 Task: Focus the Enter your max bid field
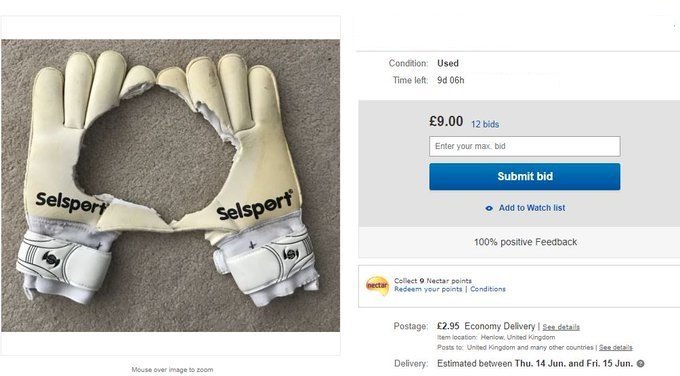click(x=525, y=147)
